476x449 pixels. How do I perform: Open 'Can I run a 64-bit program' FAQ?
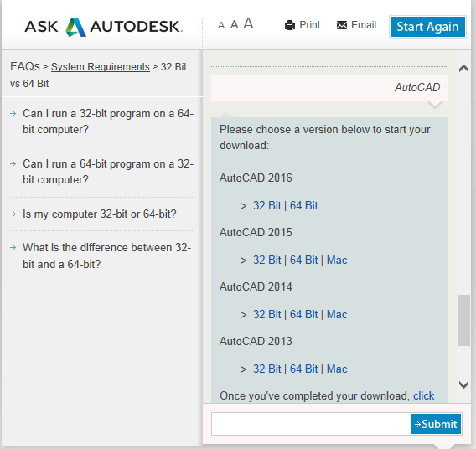coord(108,172)
